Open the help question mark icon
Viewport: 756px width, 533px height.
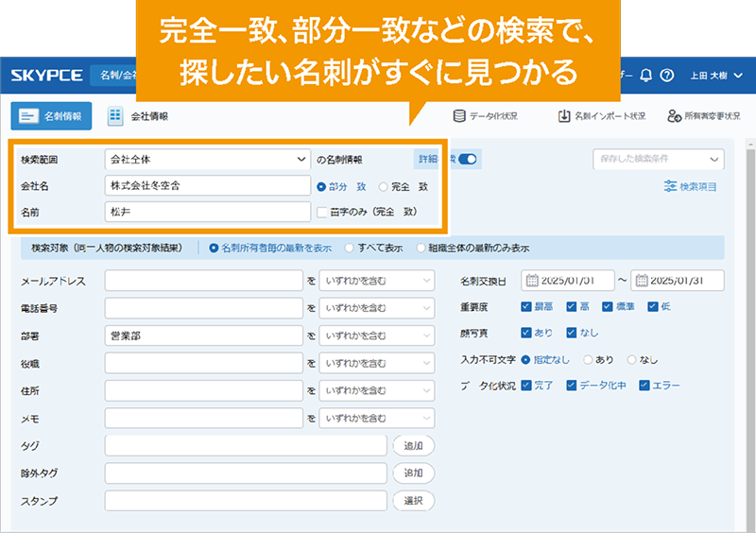(667, 76)
